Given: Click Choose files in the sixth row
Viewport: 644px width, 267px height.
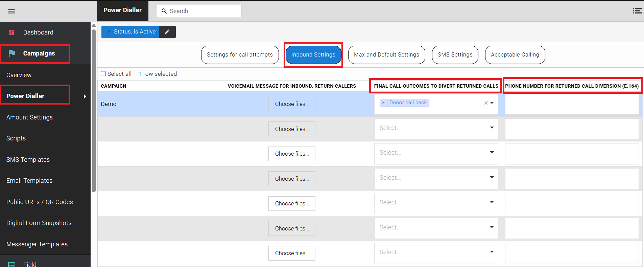Looking at the screenshot, I should (x=292, y=229).
